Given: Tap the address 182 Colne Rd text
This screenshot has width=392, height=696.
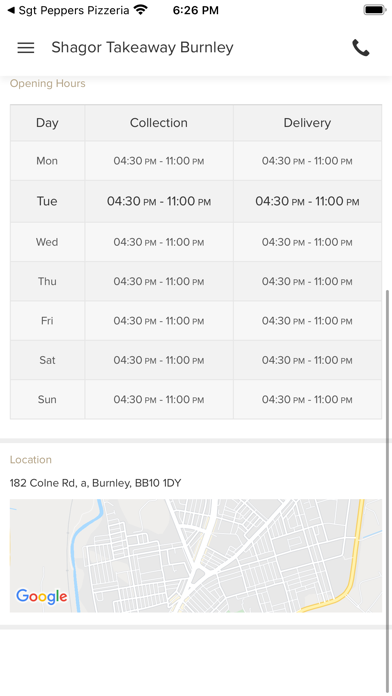Looking at the screenshot, I should [95, 483].
